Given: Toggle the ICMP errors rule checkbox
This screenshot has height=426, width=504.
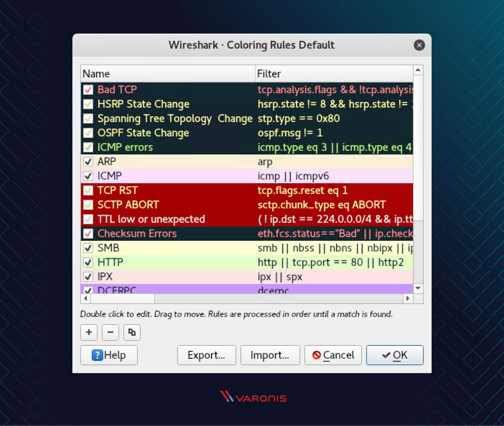Looking at the screenshot, I should 88,147.
